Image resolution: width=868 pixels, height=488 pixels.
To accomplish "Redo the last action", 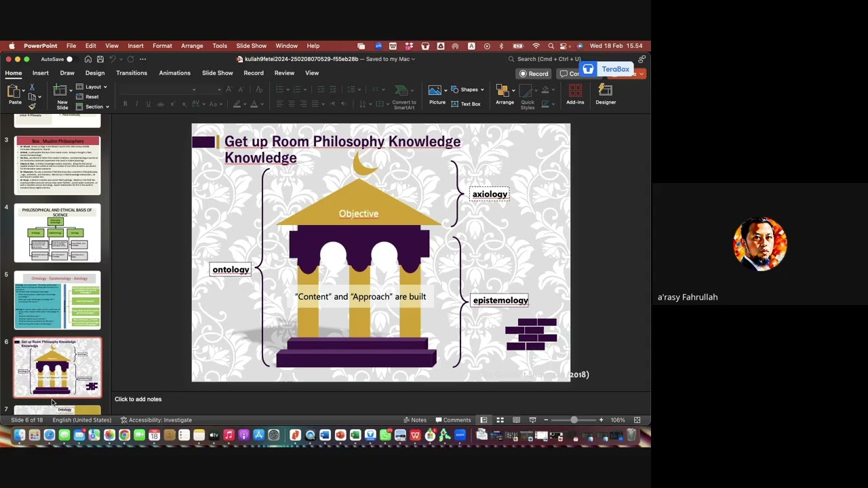I will pos(130,59).
